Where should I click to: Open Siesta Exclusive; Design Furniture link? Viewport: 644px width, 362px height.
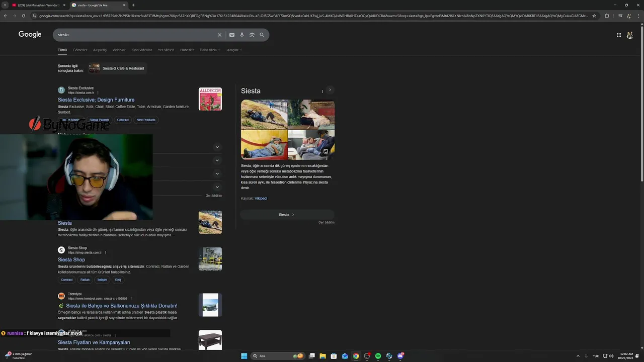[96, 100]
